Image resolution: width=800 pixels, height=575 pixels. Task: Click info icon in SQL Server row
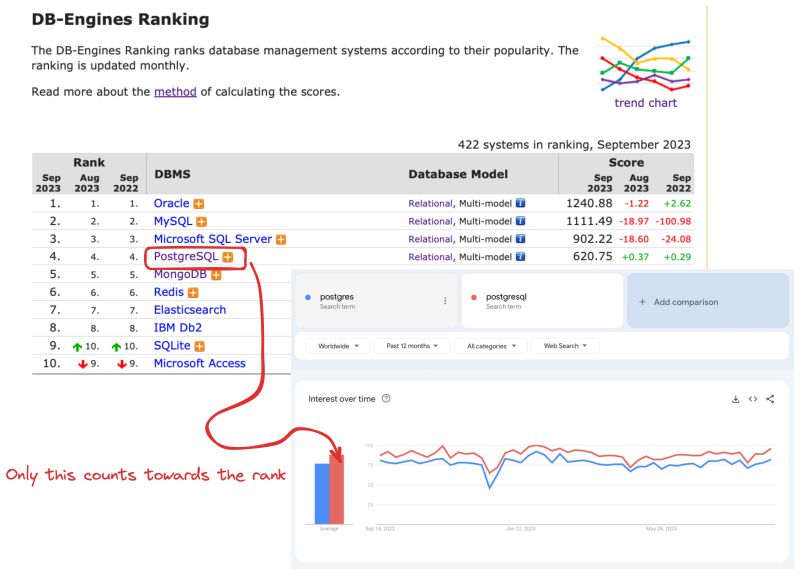click(520, 239)
